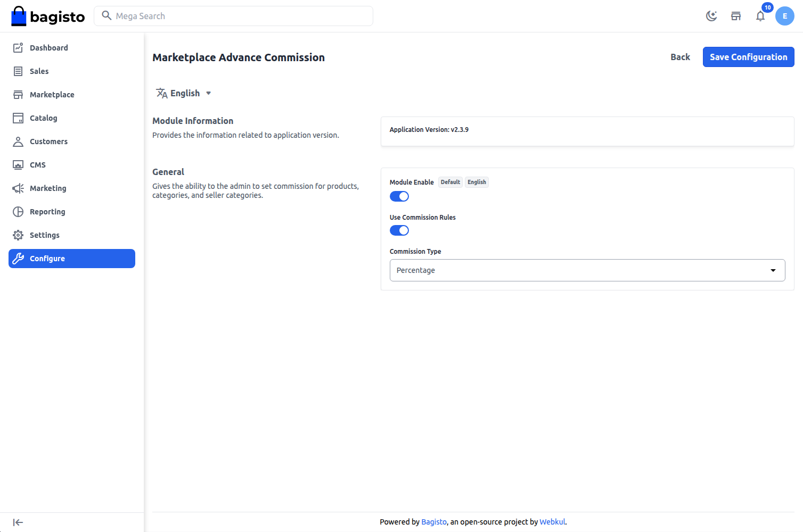Select the Marketing megaphone icon
Screen dimensions: 803x532
(18, 188)
